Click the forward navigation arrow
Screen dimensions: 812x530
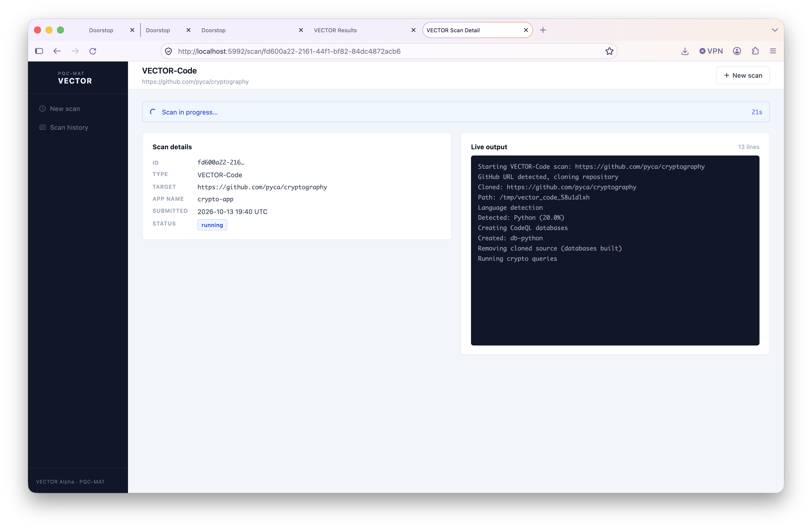[75, 51]
